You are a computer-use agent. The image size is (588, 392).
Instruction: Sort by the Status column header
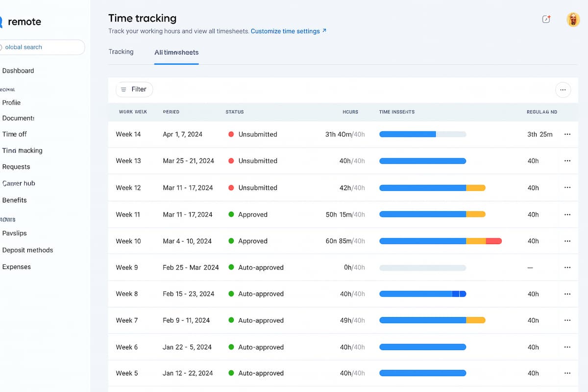(235, 112)
